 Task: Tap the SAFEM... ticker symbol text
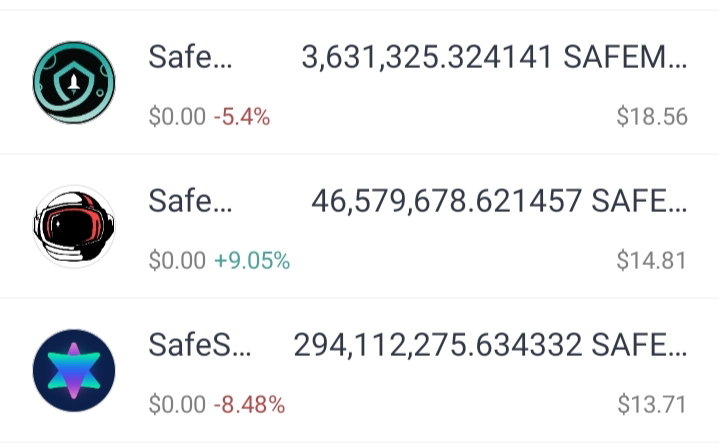(625, 57)
